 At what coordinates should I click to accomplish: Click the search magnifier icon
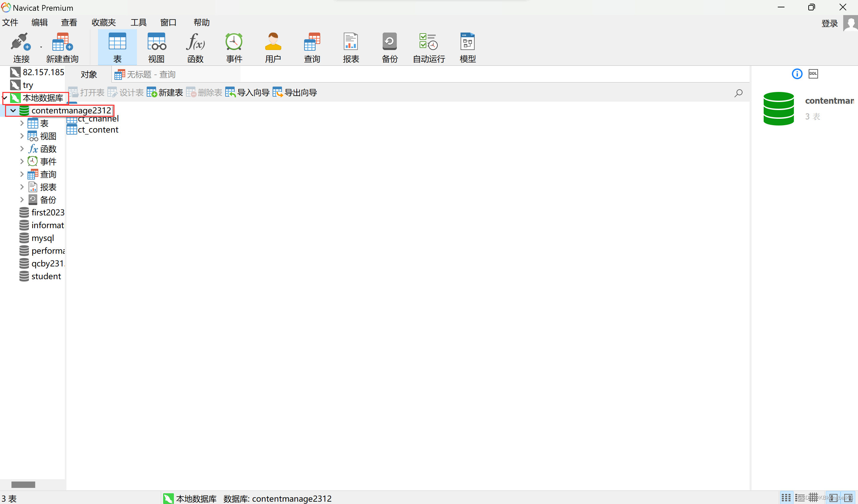pos(738,93)
